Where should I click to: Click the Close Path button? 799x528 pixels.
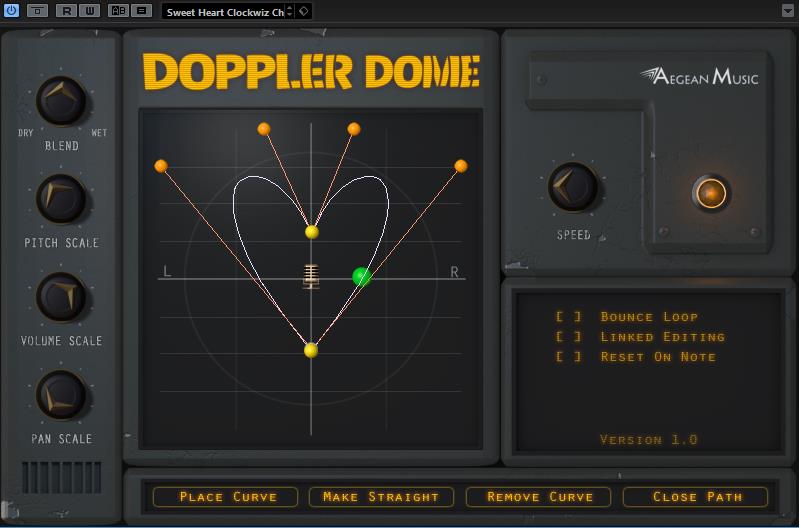pos(696,497)
